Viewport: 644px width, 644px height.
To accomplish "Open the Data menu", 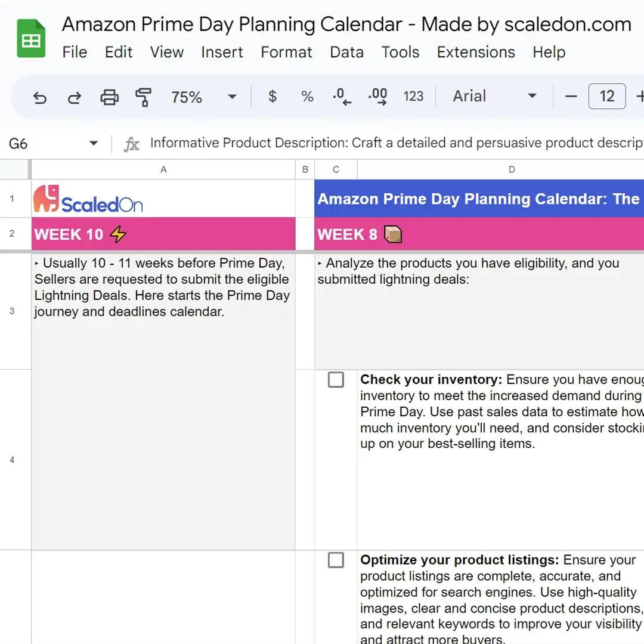I will click(346, 52).
